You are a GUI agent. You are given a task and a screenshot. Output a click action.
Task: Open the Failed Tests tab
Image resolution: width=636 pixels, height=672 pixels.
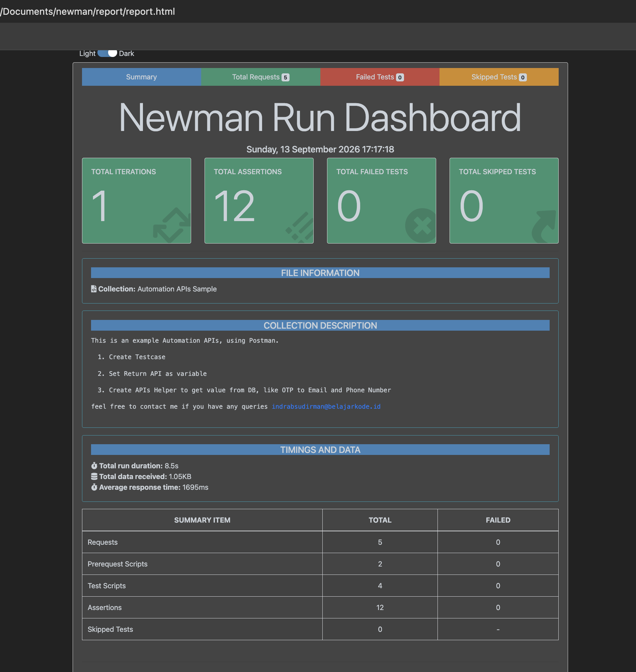(x=380, y=77)
